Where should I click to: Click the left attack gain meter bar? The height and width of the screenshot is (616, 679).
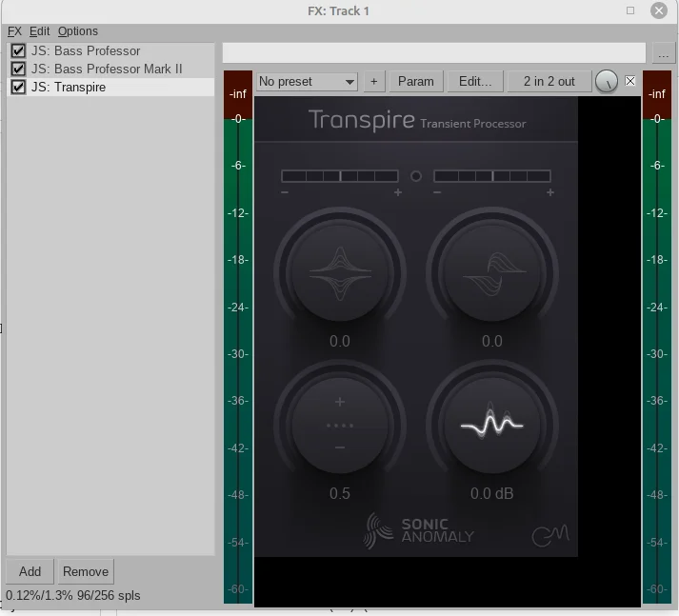click(x=340, y=176)
